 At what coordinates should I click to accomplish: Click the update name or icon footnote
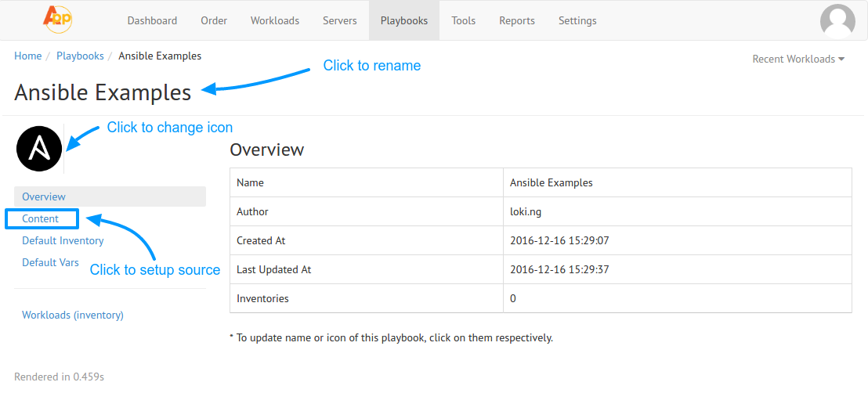pyautogui.click(x=391, y=337)
